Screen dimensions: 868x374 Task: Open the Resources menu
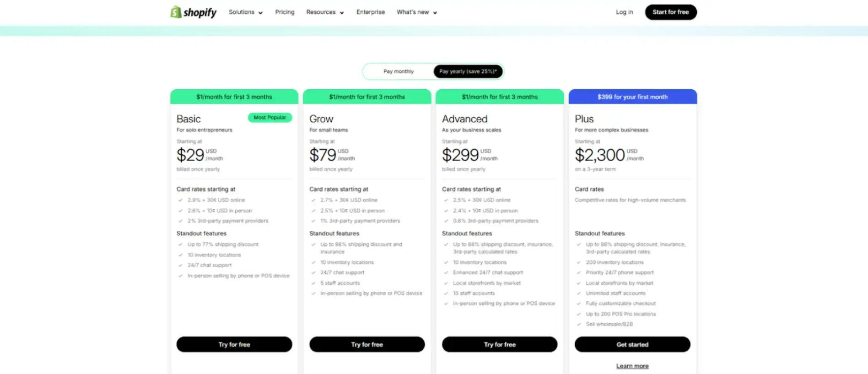[x=321, y=12]
